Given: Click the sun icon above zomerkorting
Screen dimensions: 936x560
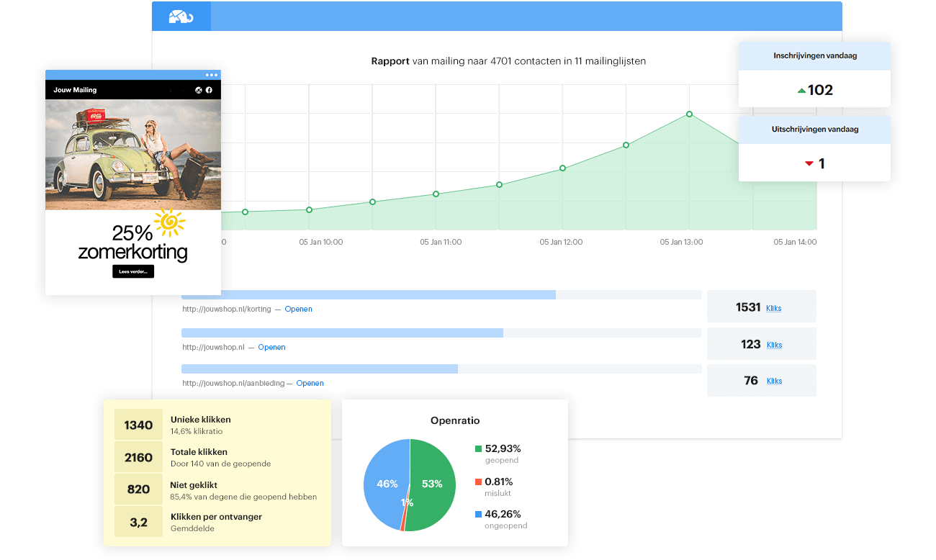Looking at the screenshot, I should (x=169, y=222).
